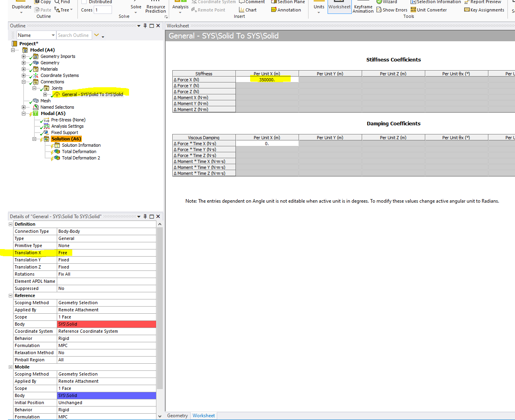Select the Joints folder in the tree
The image size is (515, 420).
[57, 88]
